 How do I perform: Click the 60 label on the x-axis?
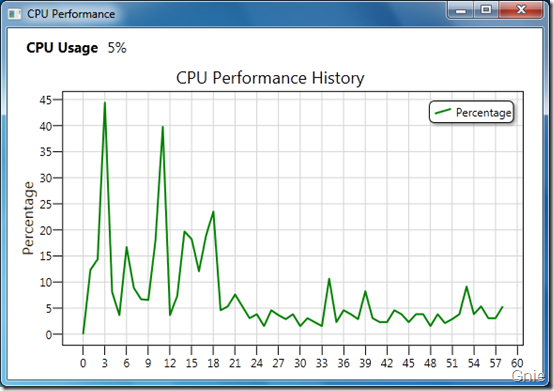point(517,363)
